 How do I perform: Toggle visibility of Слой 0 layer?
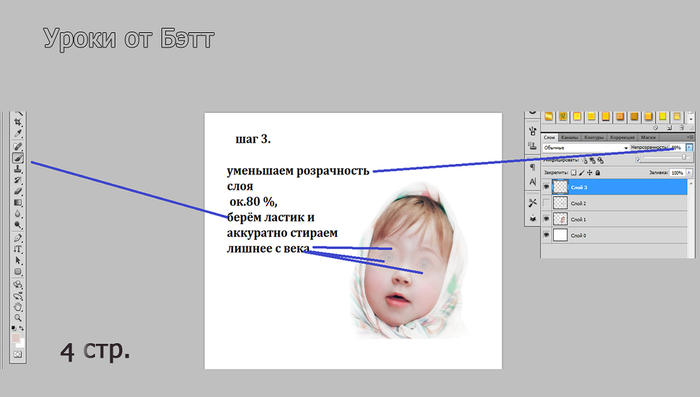[546, 235]
